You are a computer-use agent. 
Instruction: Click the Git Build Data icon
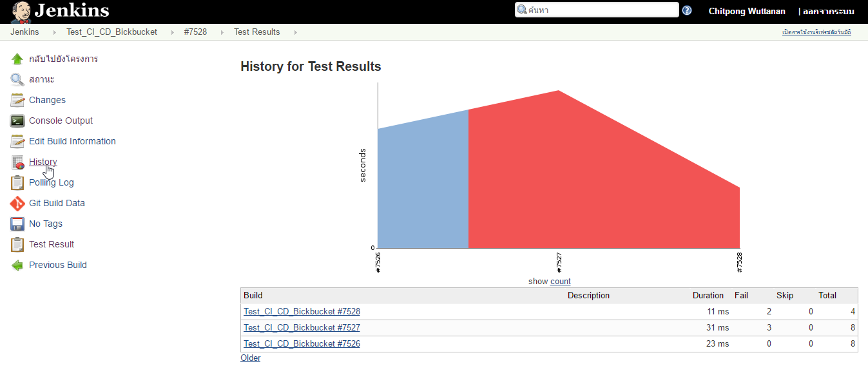[x=17, y=203]
